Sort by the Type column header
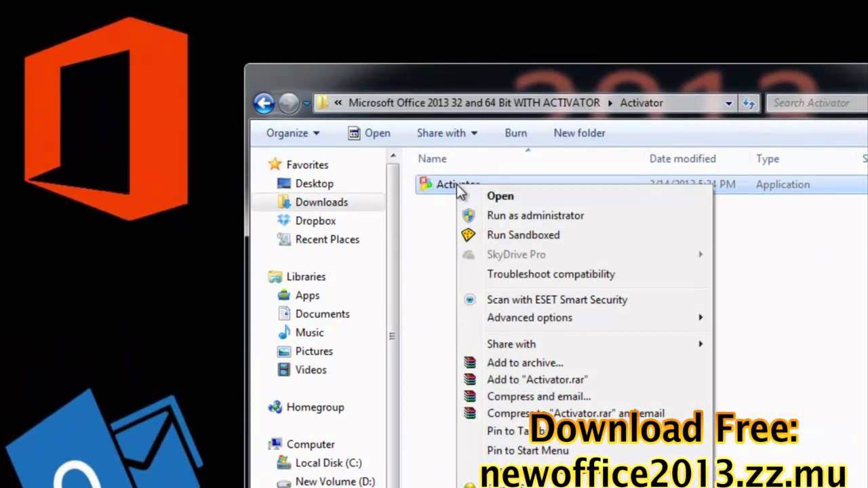 pyautogui.click(x=768, y=159)
